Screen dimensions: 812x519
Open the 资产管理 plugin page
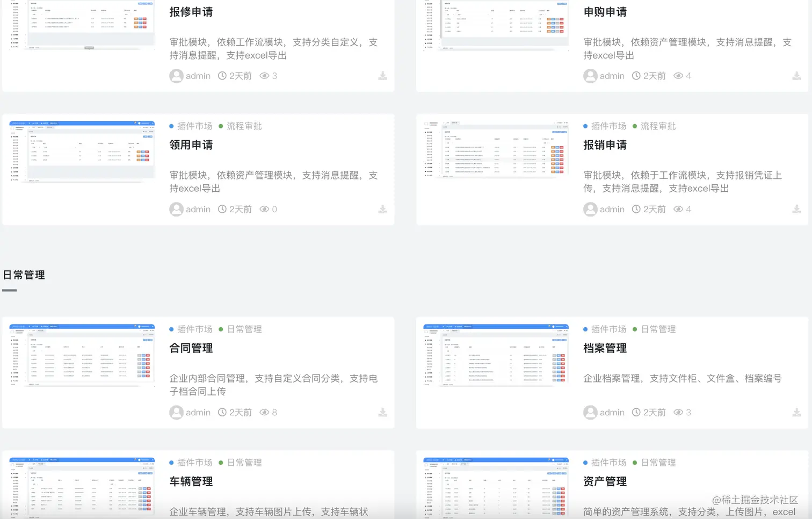click(x=605, y=481)
